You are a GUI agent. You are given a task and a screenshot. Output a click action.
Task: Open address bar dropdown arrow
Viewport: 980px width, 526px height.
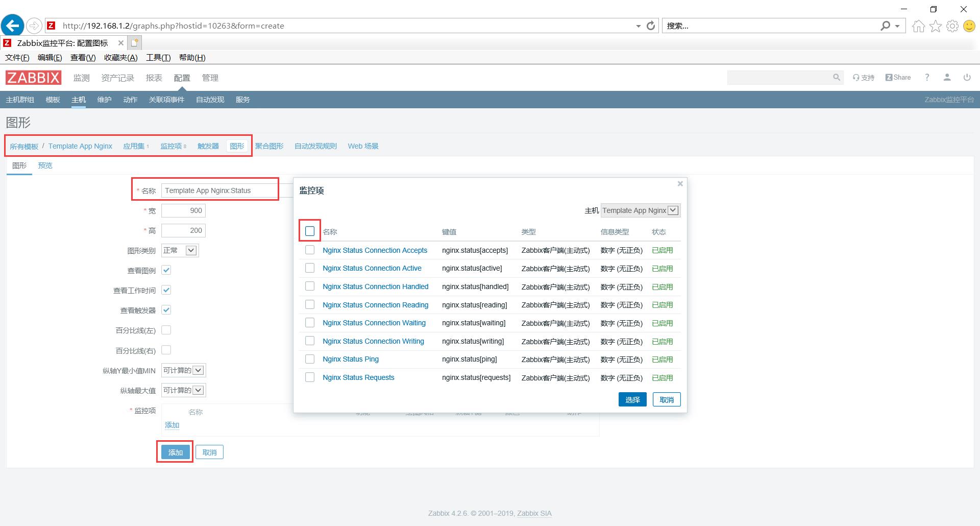coord(638,26)
